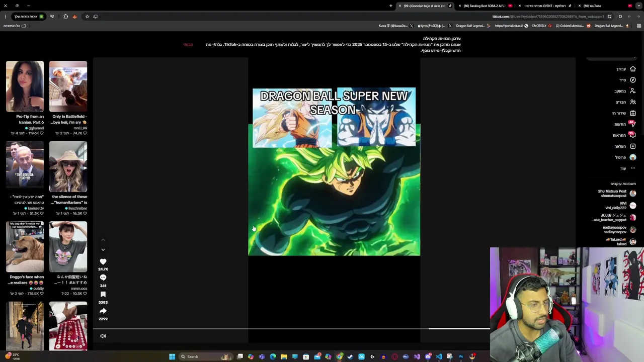The height and width of the screenshot is (362, 644).
Task: Open Messages with the 40 badge
Action: click(x=632, y=124)
